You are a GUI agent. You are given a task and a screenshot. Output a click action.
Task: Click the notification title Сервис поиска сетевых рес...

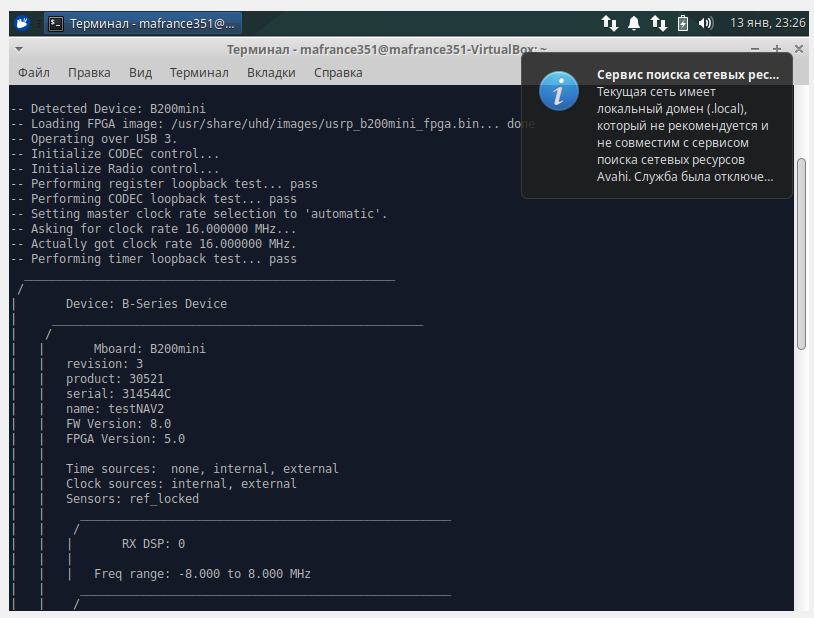(688, 75)
